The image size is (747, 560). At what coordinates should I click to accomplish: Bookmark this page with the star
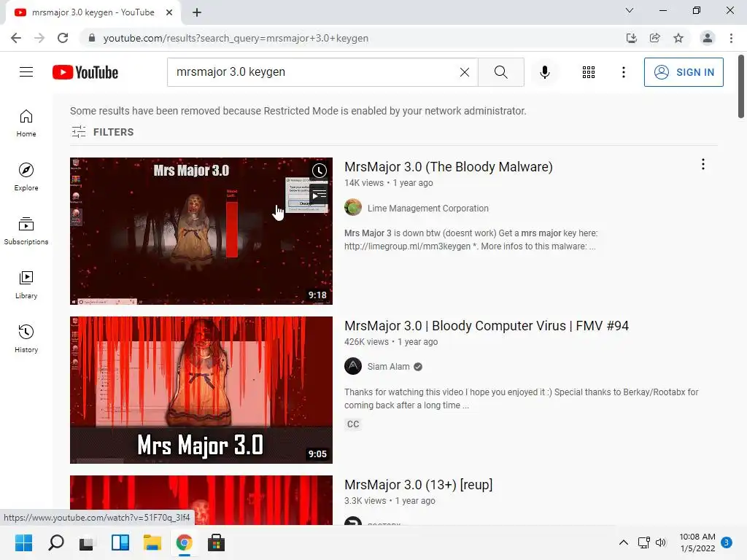678,38
